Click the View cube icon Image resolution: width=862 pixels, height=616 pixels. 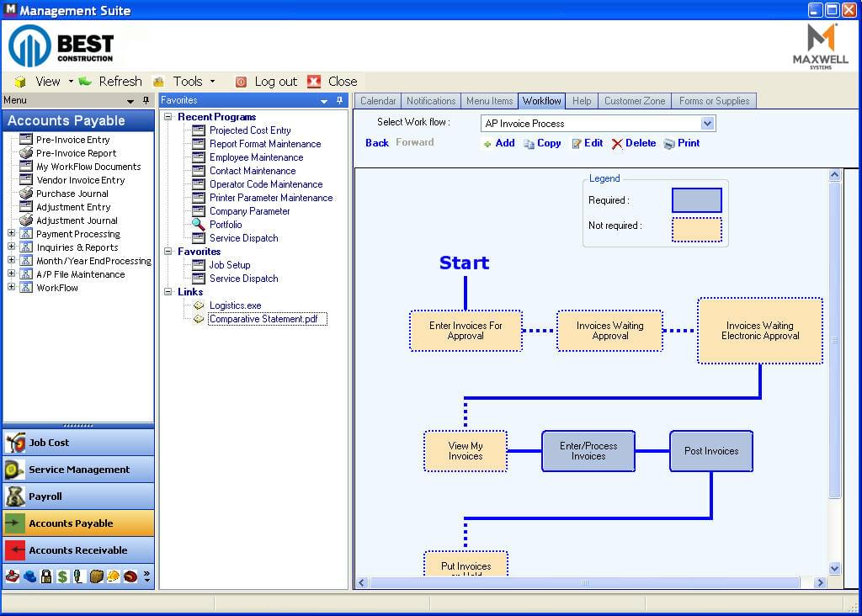point(20,82)
